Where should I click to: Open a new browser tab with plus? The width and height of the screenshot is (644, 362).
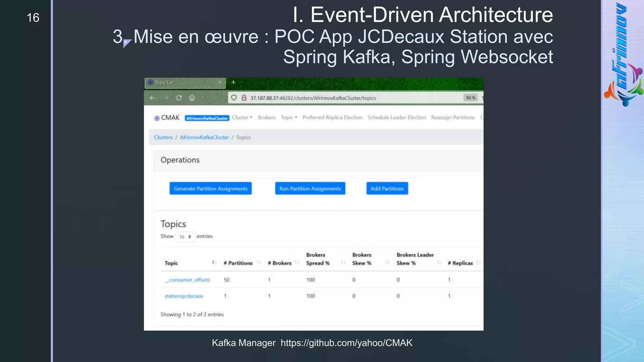[233, 82]
